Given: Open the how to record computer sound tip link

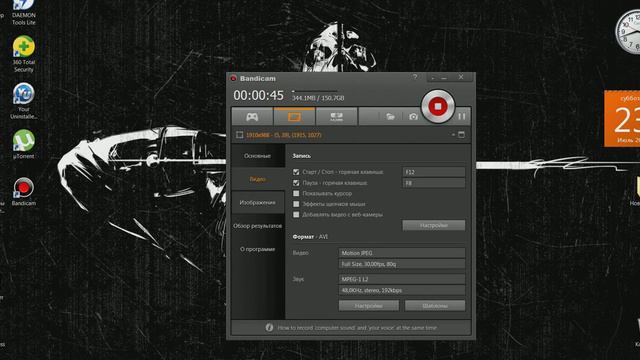Looking at the screenshot, I should [357, 327].
